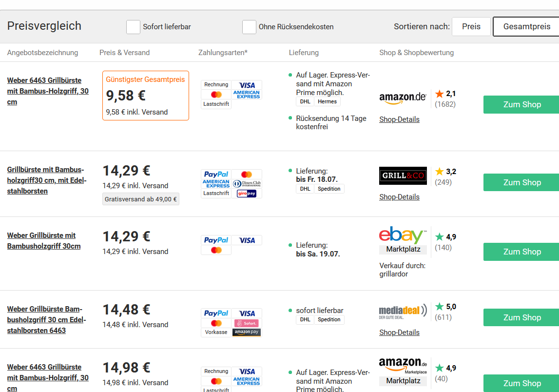Open Shop-Details for Grill&Co
Image resolution: width=559 pixels, height=392 pixels.
click(399, 197)
